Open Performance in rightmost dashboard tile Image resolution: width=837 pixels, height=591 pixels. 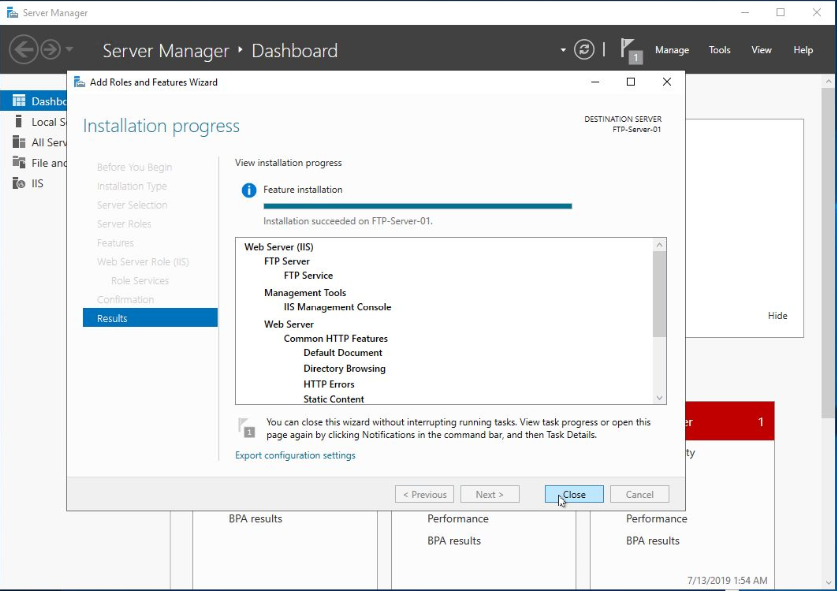point(657,518)
